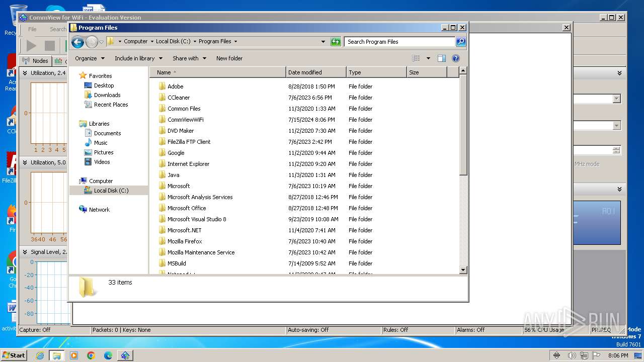644x362 pixels.
Task: Switch to the Nodes tab in CommView
Action: (x=36, y=61)
